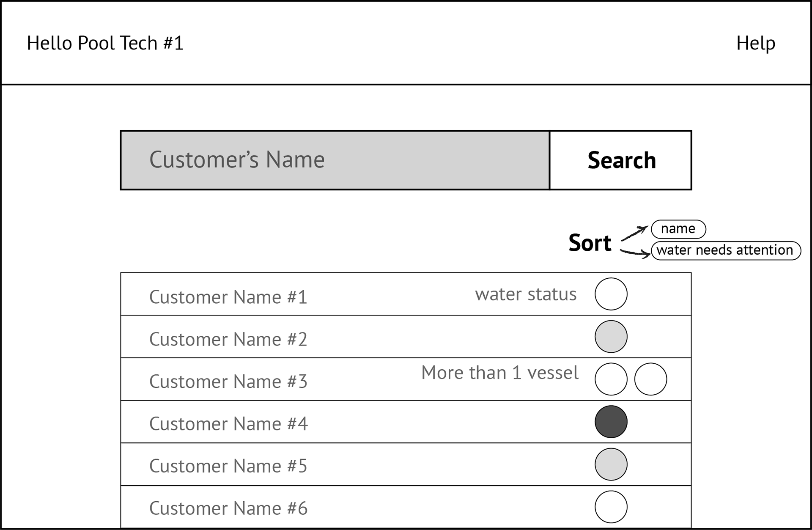
Task: Sort the list by name
Action: [678, 229]
